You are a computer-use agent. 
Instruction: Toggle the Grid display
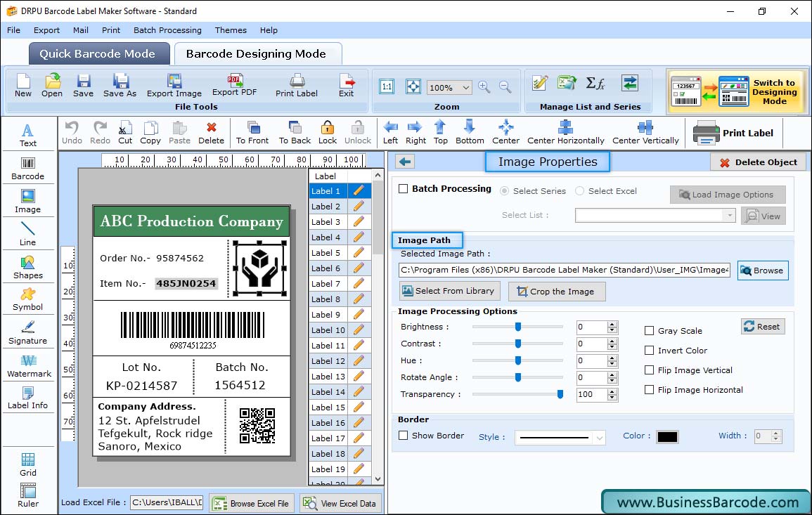[x=28, y=464]
